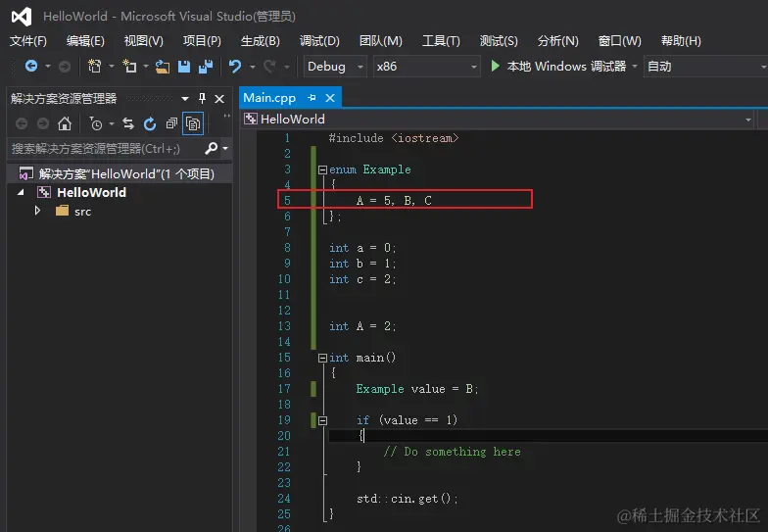Click the Solution Explorer search field
768x532 pixels.
click(107, 148)
